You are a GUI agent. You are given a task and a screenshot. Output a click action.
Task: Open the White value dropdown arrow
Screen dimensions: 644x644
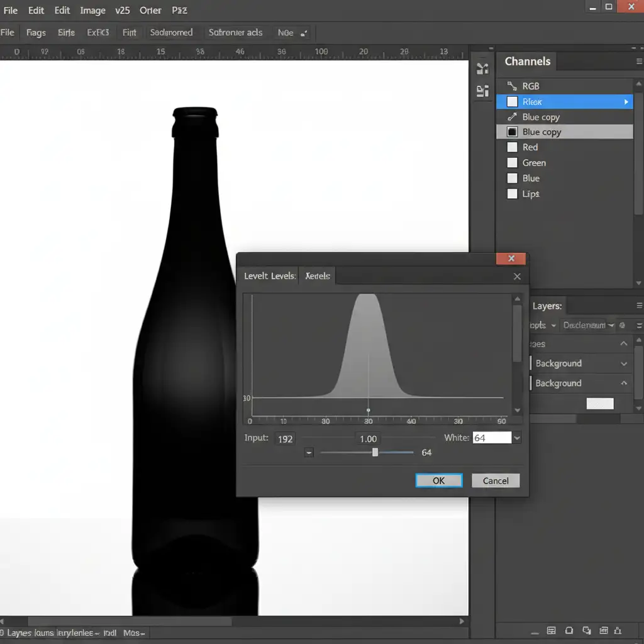pos(517,438)
